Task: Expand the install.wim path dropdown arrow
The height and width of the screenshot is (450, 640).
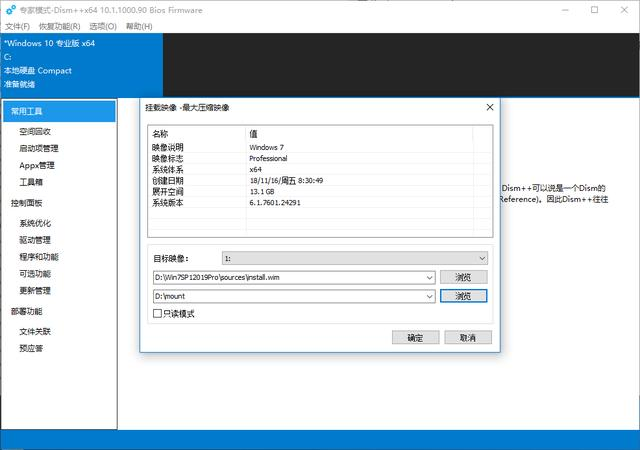Action: [429, 278]
